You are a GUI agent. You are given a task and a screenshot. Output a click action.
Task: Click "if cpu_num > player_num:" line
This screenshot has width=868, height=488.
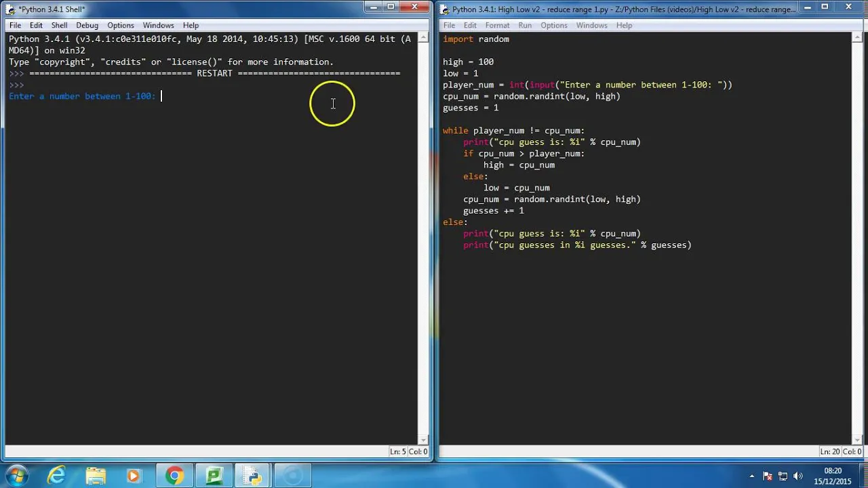[524, 153]
